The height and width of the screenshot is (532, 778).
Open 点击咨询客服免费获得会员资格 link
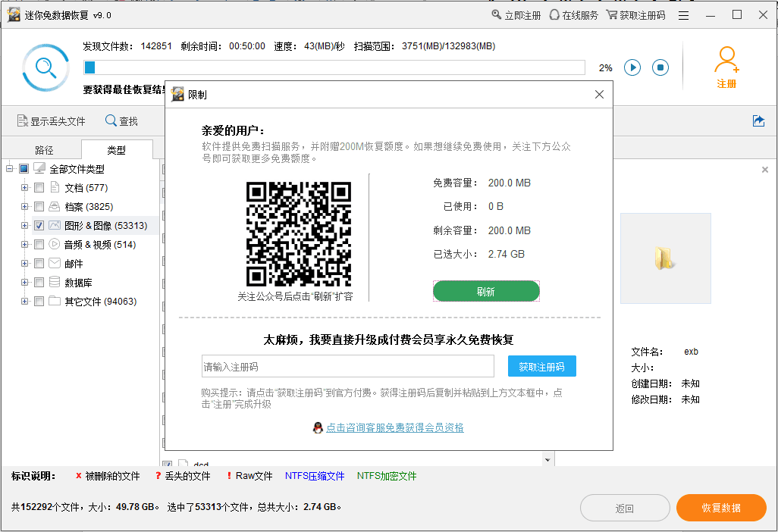click(x=395, y=427)
